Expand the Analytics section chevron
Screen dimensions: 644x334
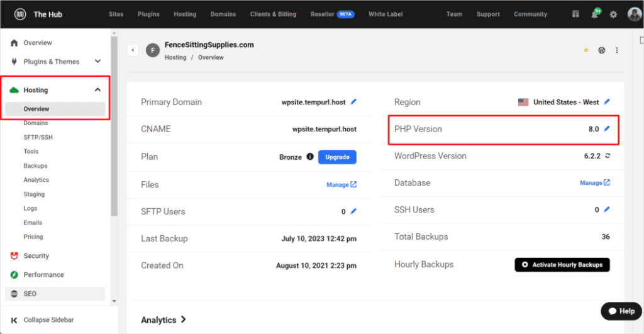coord(183,320)
